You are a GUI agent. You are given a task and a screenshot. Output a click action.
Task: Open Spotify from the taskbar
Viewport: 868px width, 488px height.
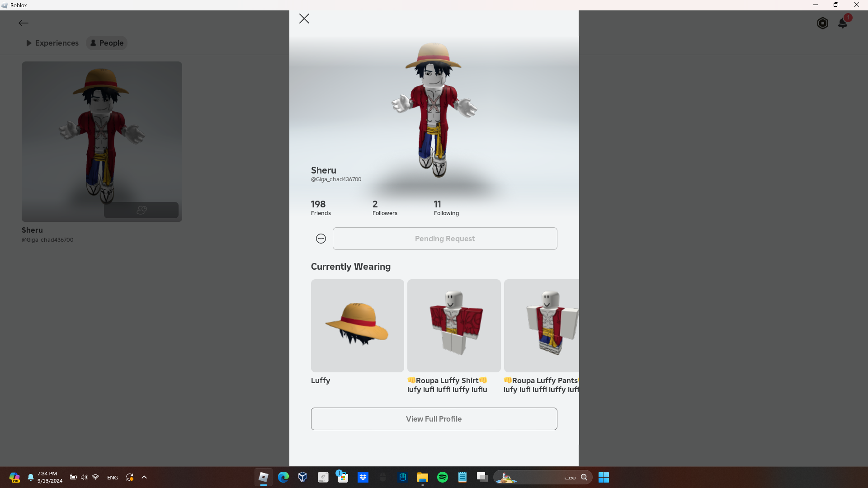tap(443, 477)
